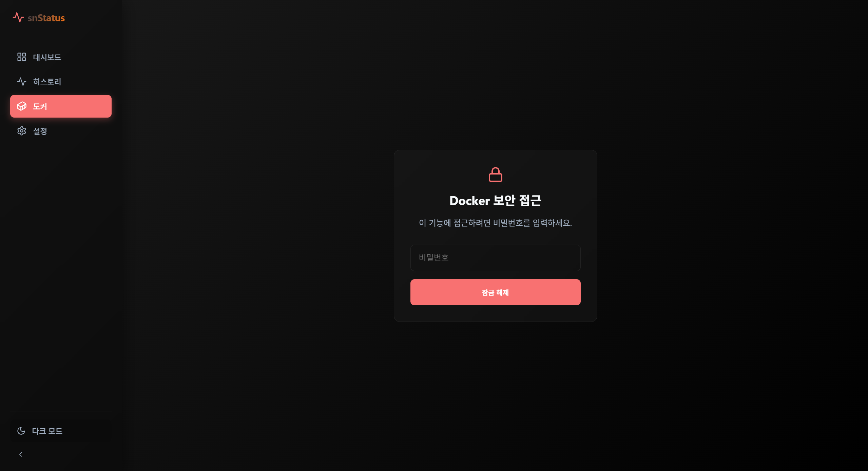Click the snStatus brand name text
The width and height of the screenshot is (868, 471).
click(x=46, y=18)
